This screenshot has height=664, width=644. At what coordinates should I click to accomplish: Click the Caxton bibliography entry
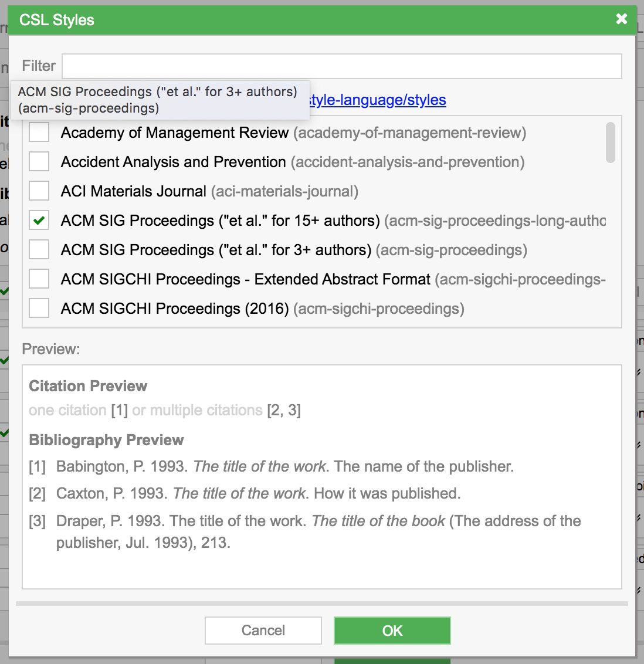coord(245,494)
